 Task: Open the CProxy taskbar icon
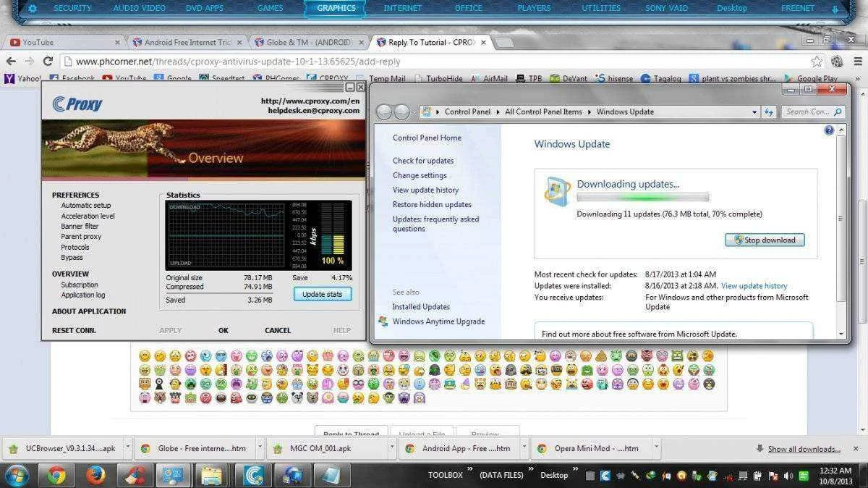coord(254,475)
